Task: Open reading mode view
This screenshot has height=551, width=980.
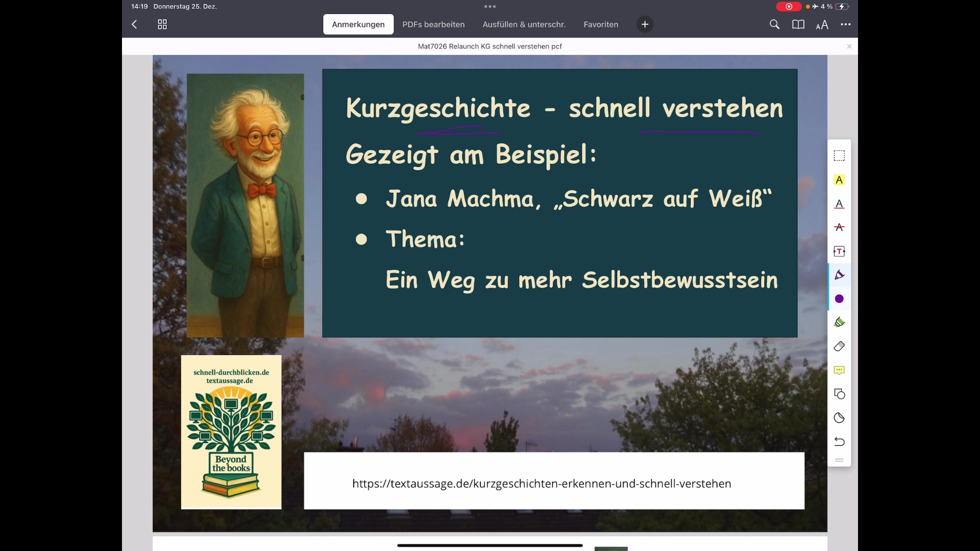Action: [798, 24]
